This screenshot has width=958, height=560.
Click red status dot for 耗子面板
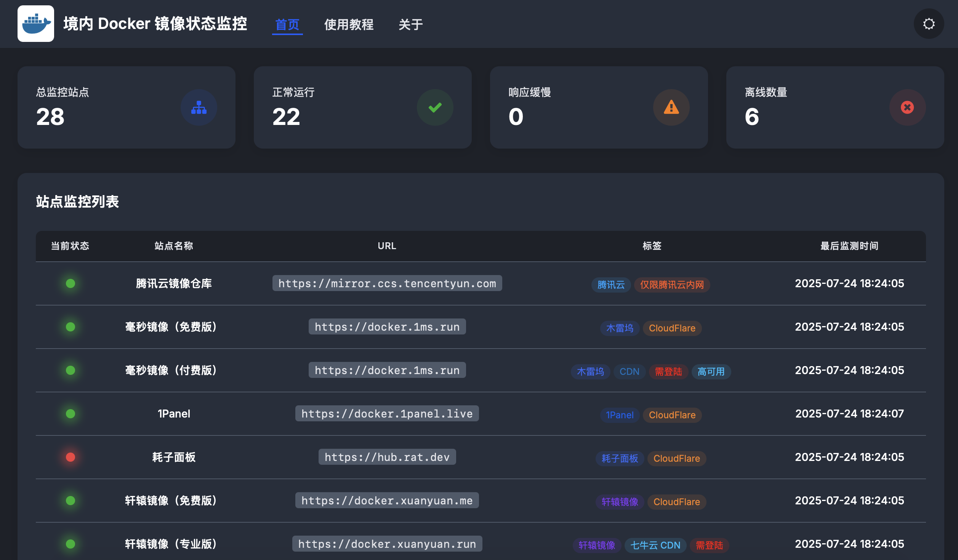click(70, 457)
